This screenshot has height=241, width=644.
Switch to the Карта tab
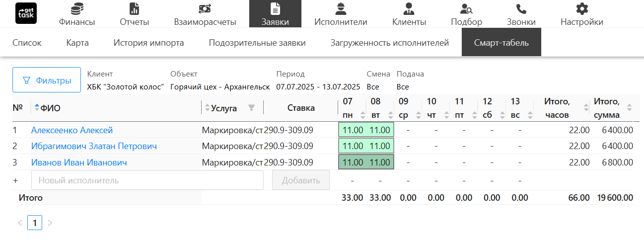click(x=77, y=43)
